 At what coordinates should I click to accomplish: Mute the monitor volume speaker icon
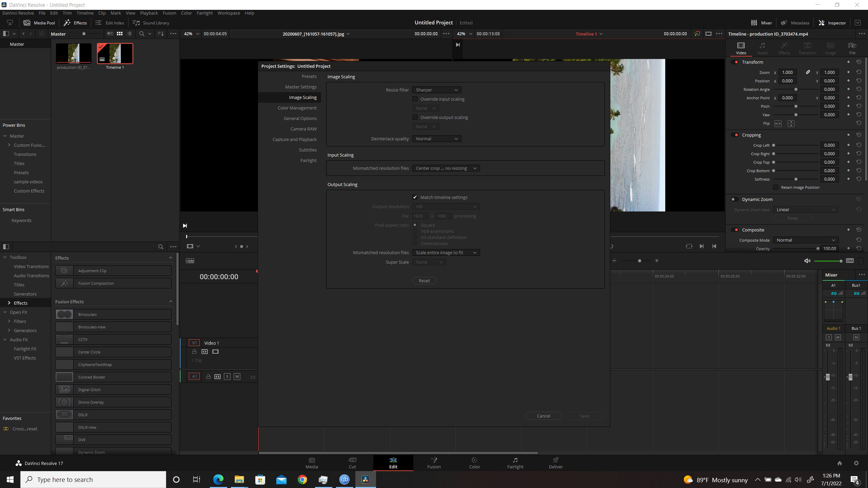807,261
